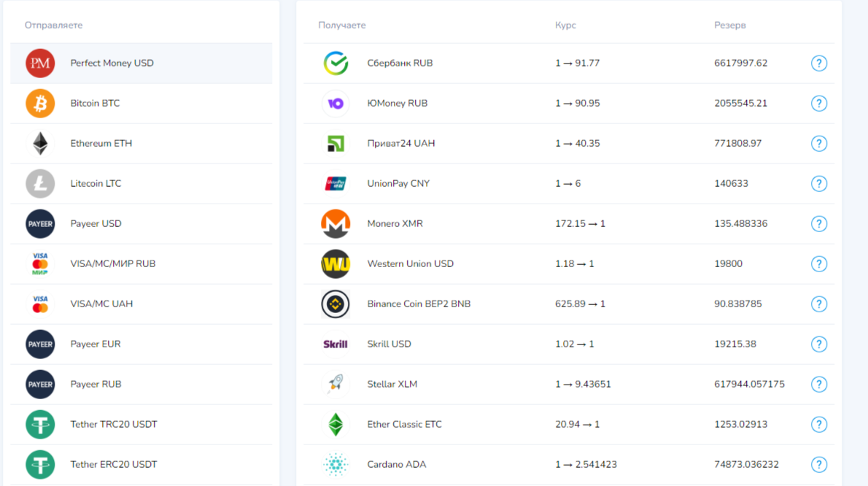Show help for Skrill USD row
Screen dimensions: 868x486
(x=818, y=344)
